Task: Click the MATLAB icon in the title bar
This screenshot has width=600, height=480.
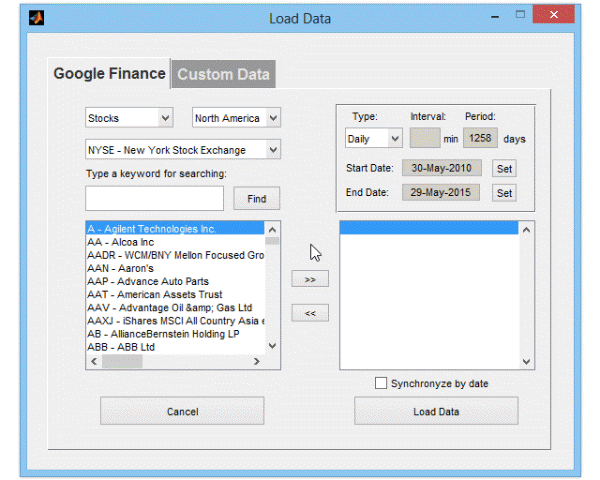Action: click(x=36, y=18)
